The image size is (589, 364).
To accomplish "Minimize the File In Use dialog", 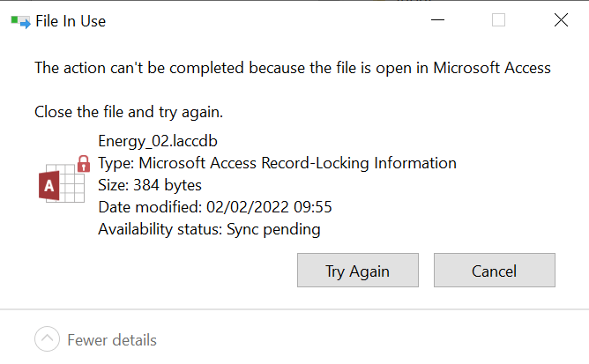I will (436, 21).
